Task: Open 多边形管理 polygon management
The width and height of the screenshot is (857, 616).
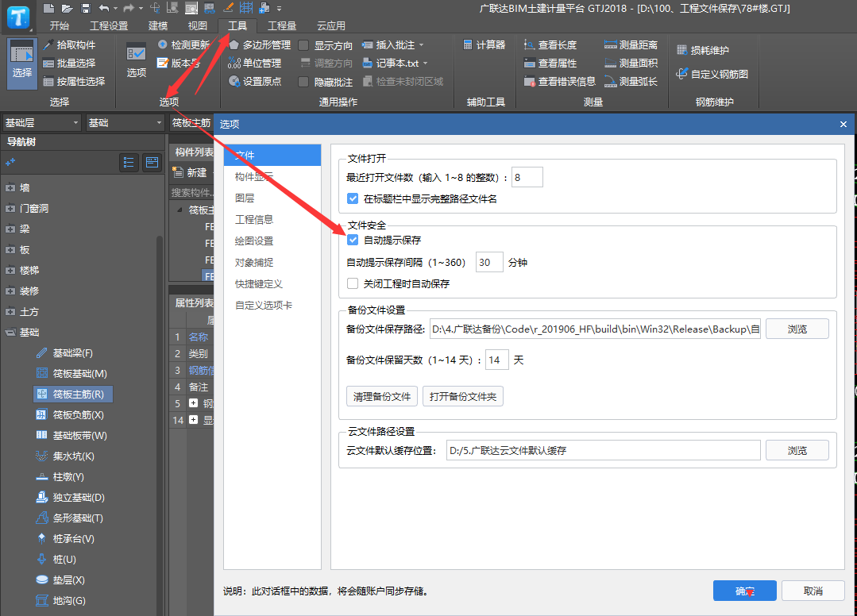Action: [260, 44]
